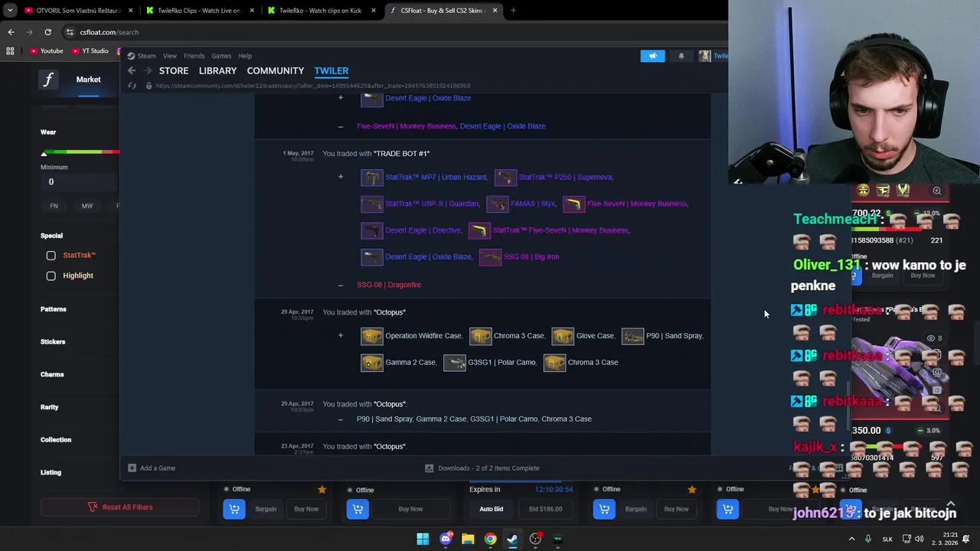This screenshot has height=551, width=980.
Task: Expand the Special filter section header
Action: tap(52, 236)
